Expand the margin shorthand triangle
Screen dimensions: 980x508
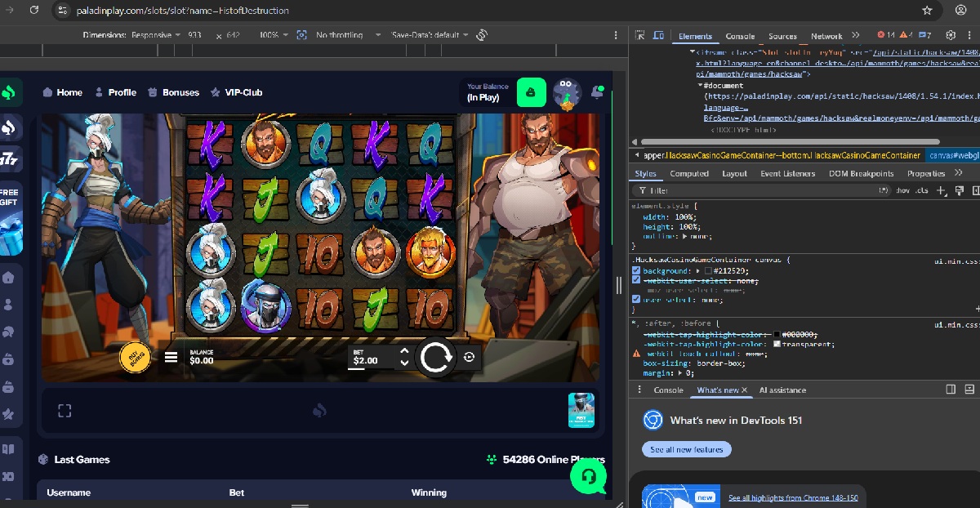tap(679, 372)
